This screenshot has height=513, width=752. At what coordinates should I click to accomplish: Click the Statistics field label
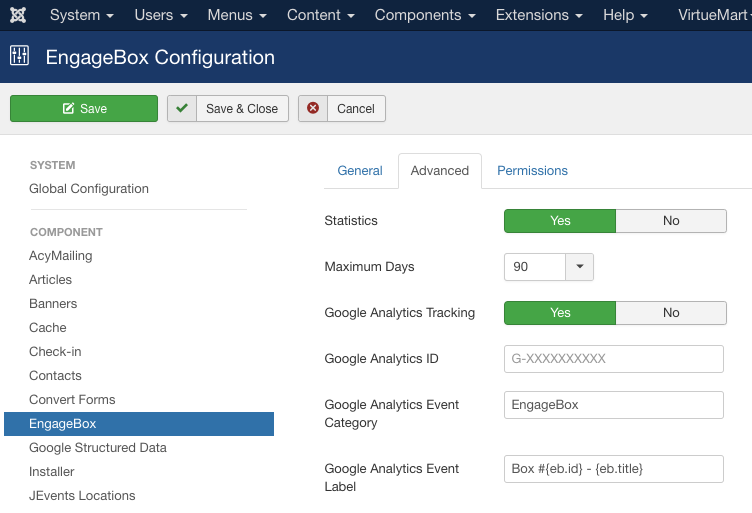click(351, 221)
